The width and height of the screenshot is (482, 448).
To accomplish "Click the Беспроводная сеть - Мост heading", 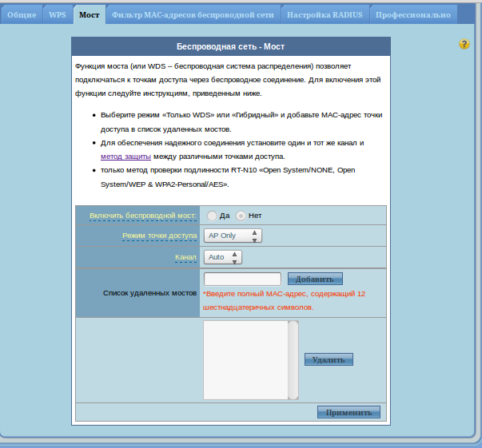I will point(231,46).
